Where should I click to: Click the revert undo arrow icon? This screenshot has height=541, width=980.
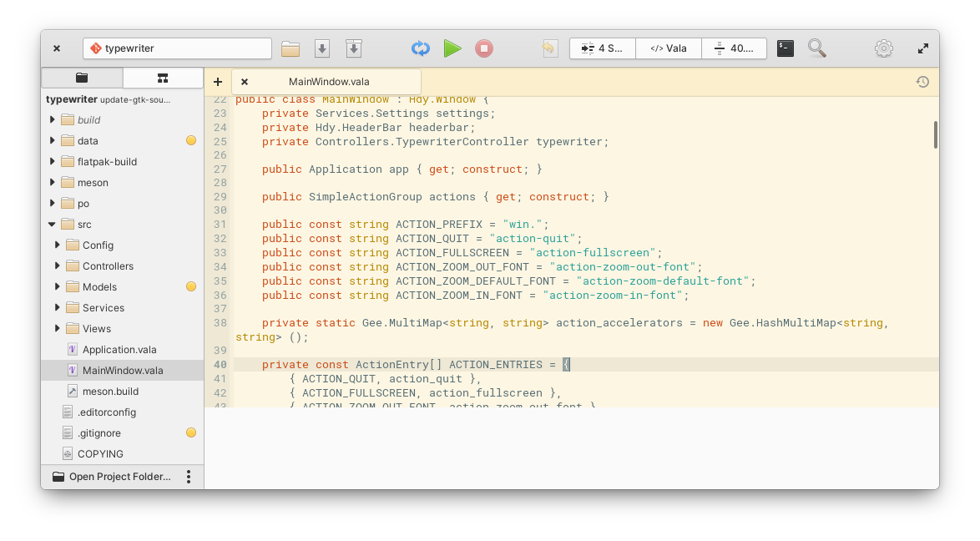click(x=548, y=48)
